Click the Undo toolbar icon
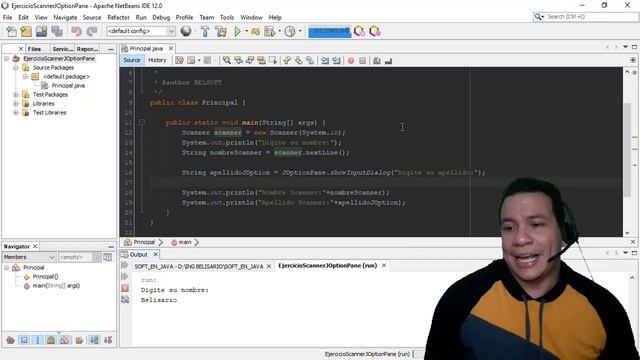This screenshot has width=640, height=360. point(76,31)
